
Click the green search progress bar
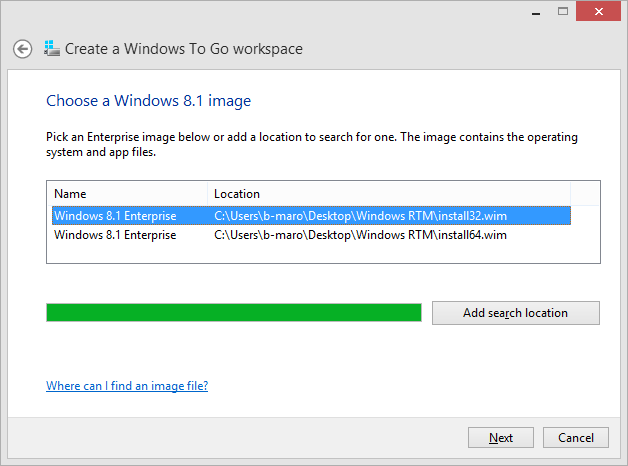tap(234, 313)
